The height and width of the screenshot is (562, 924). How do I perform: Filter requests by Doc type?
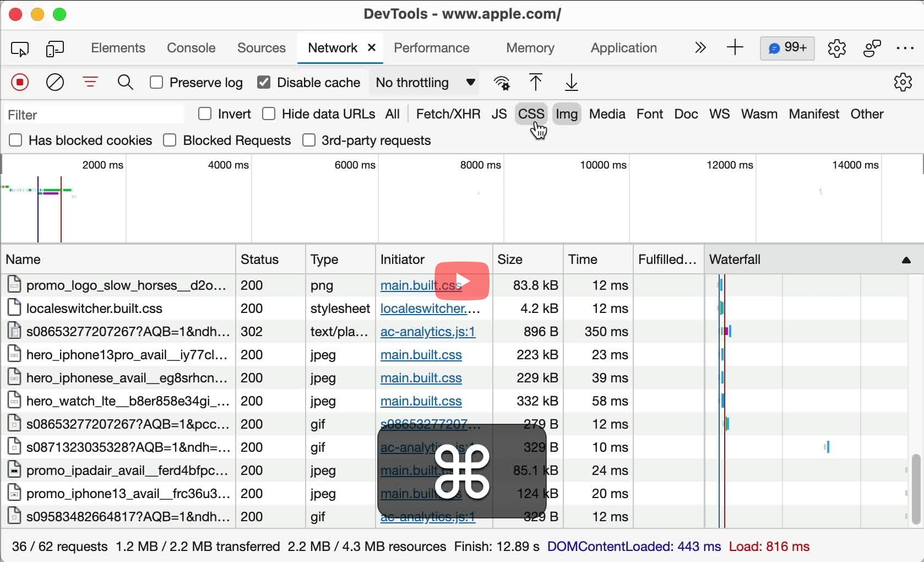(686, 114)
